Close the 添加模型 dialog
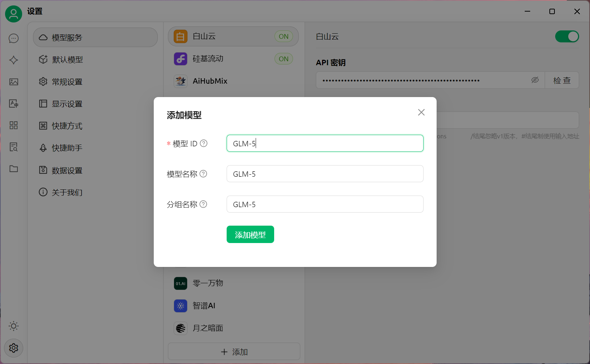 (421, 112)
